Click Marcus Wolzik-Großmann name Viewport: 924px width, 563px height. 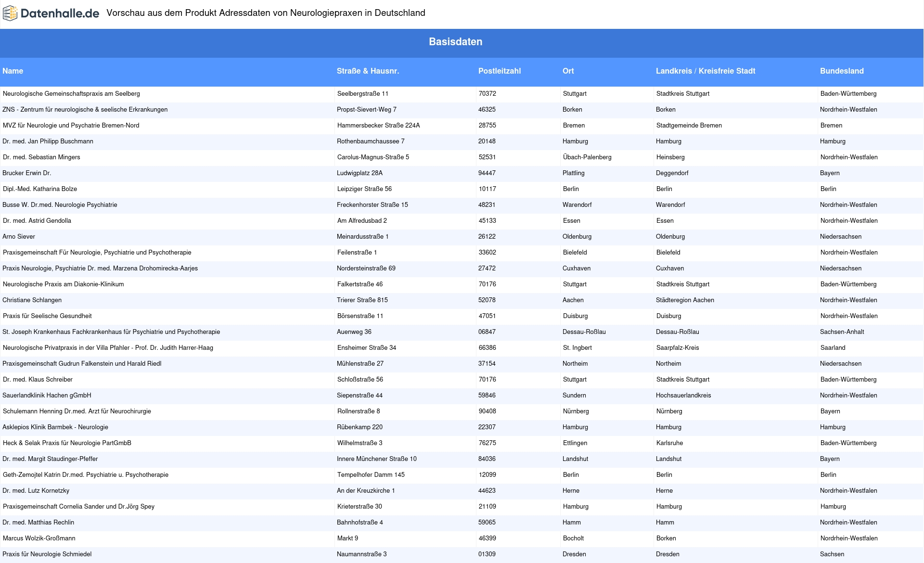(x=39, y=538)
